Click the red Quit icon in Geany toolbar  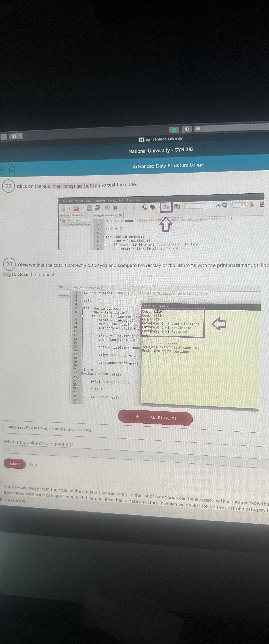click(262, 204)
